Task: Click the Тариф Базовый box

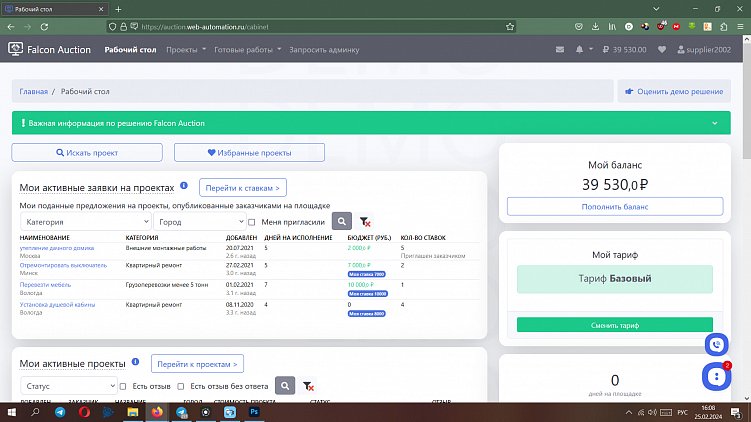Action: pos(614,279)
